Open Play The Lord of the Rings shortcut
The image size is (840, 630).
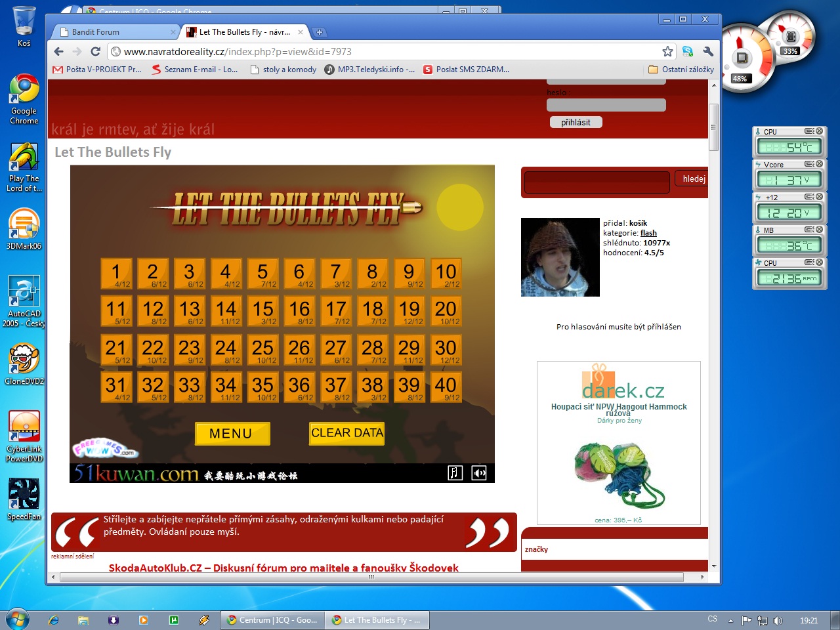24,167
